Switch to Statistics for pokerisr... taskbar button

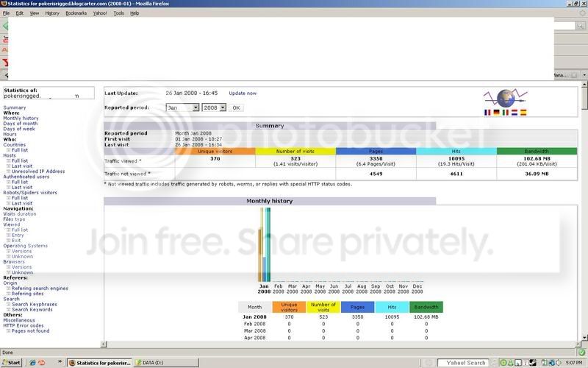click(x=100, y=363)
